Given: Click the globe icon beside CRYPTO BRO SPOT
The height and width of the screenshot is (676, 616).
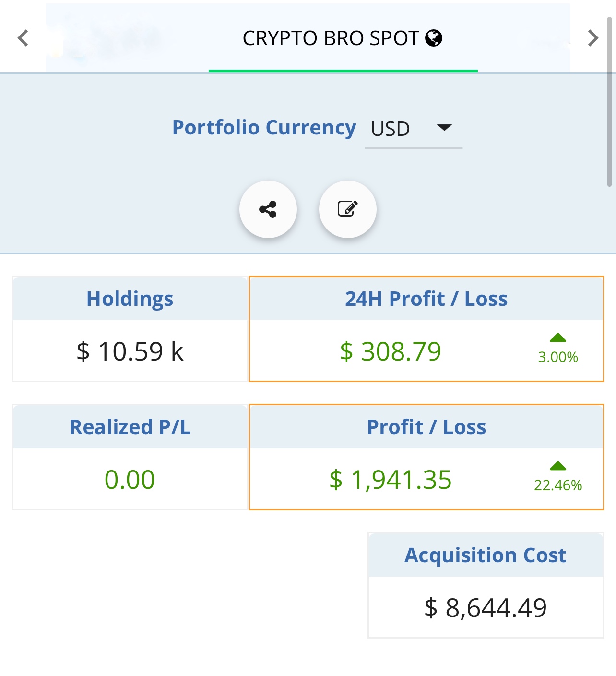Looking at the screenshot, I should pyautogui.click(x=434, y=38).
